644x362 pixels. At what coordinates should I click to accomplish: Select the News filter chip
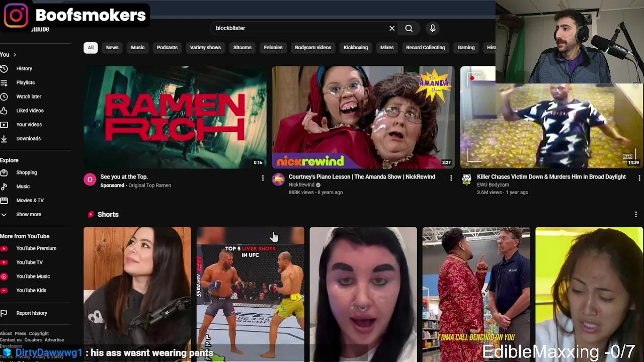point(112,48)
